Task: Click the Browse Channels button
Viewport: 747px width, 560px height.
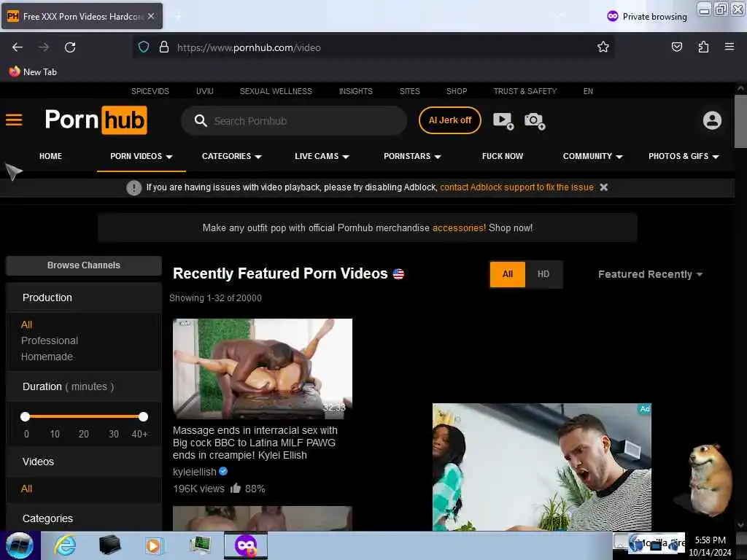Action: pos(84,265)
